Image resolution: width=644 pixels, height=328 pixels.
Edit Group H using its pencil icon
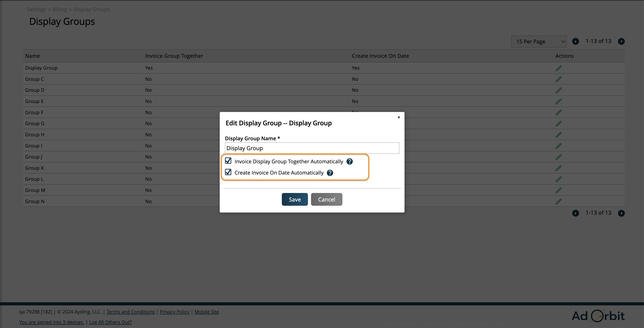tap(559, 135)
